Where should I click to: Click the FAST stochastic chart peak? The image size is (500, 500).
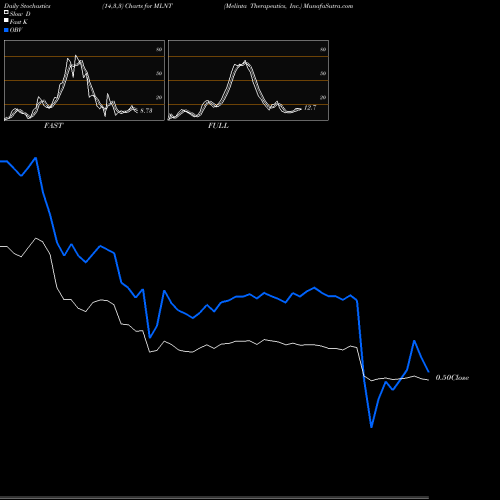[76, 56]
